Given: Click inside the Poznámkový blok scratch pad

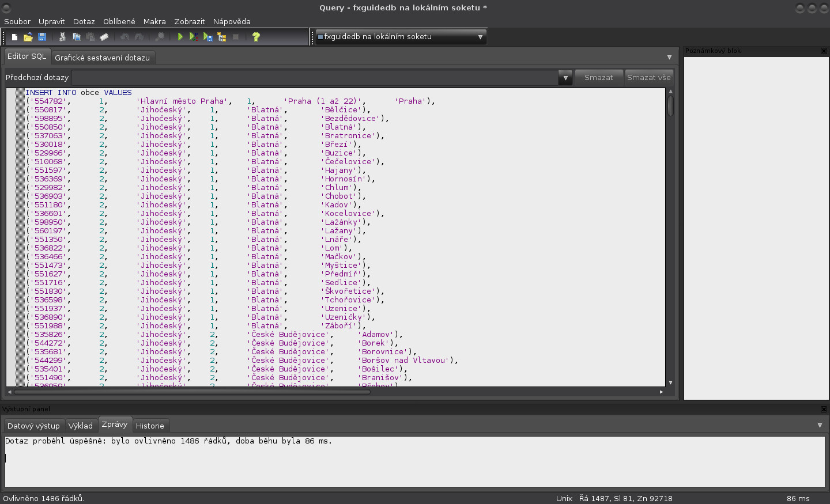Looking at the screenshot, I should (x=756, y=228).
